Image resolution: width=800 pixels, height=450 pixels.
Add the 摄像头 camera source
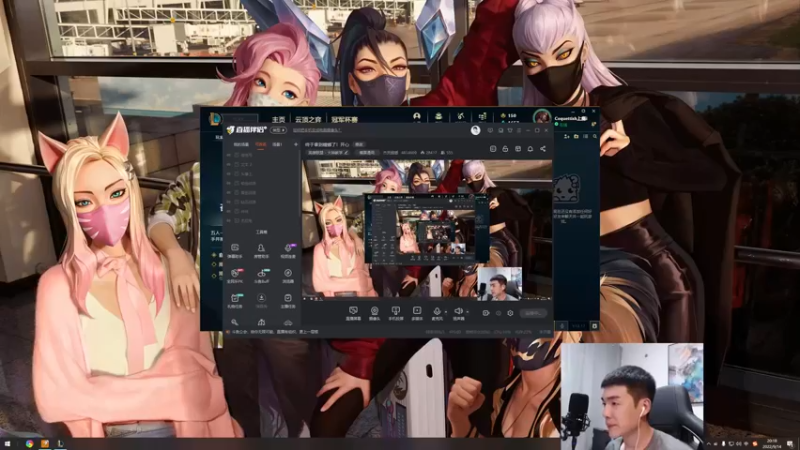click(x=374, y=312)
